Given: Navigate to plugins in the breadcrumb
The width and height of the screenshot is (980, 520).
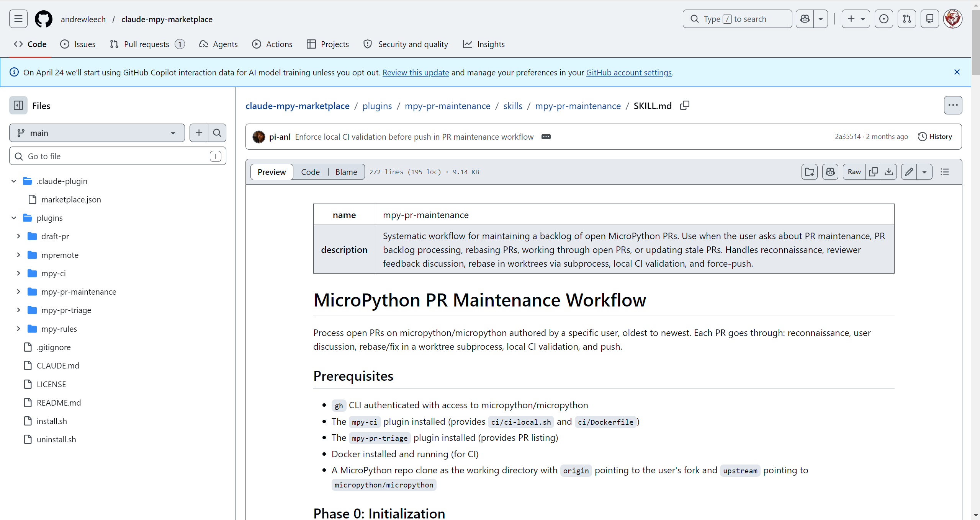Looking at the screenshot, I should tap(377, 106).
